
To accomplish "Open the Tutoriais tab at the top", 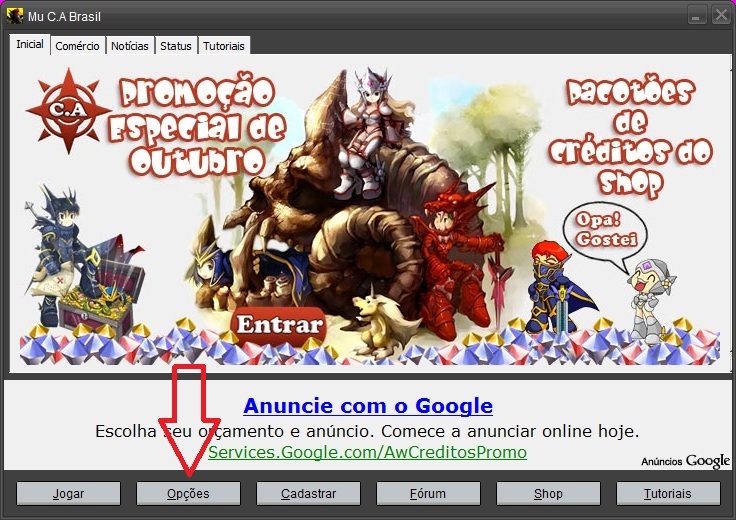I will 224,46.
